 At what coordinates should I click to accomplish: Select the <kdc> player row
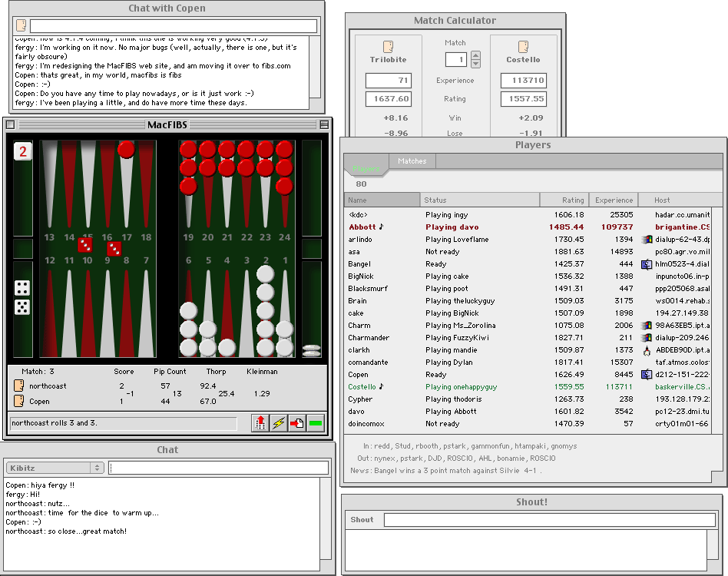coord(528,214)
